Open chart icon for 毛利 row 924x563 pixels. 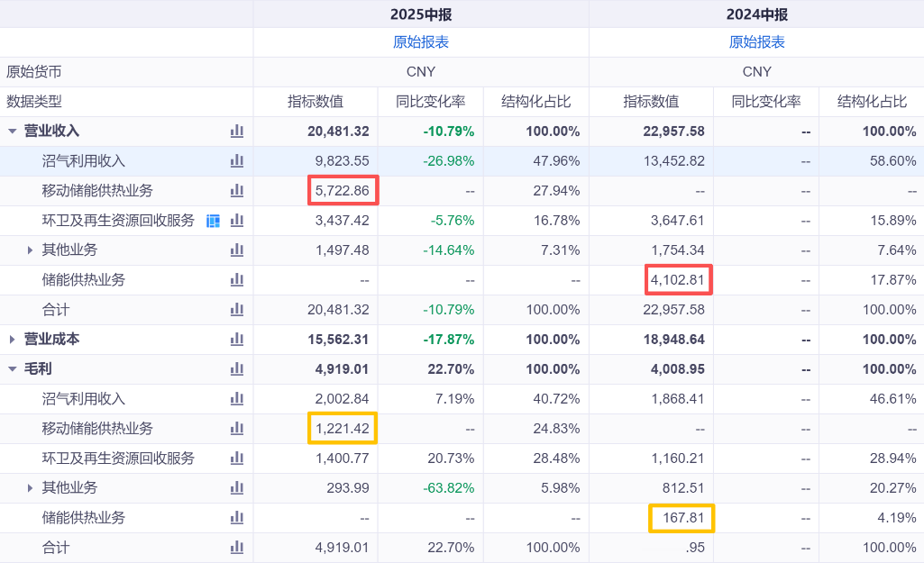(237, 368)
